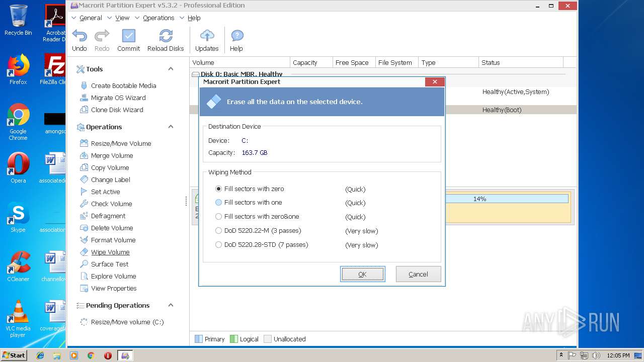The image size is (644, 362).
Task: Click the Status column header
Action: (x=521, y=62)
